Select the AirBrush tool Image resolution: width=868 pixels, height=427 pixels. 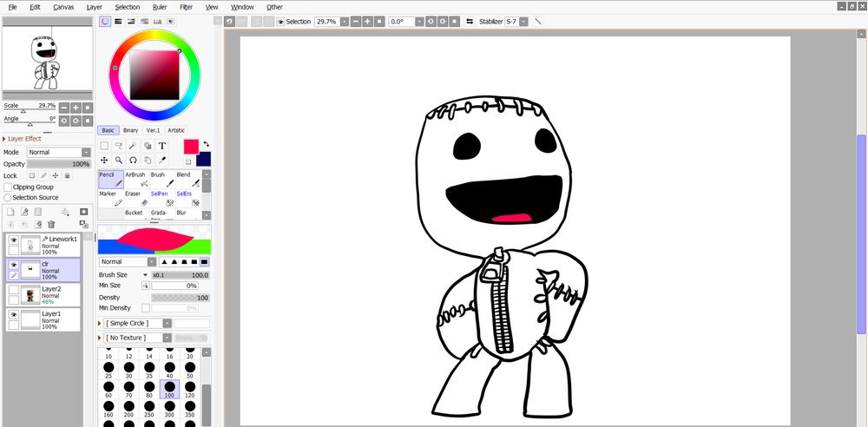tap(137, 180)
